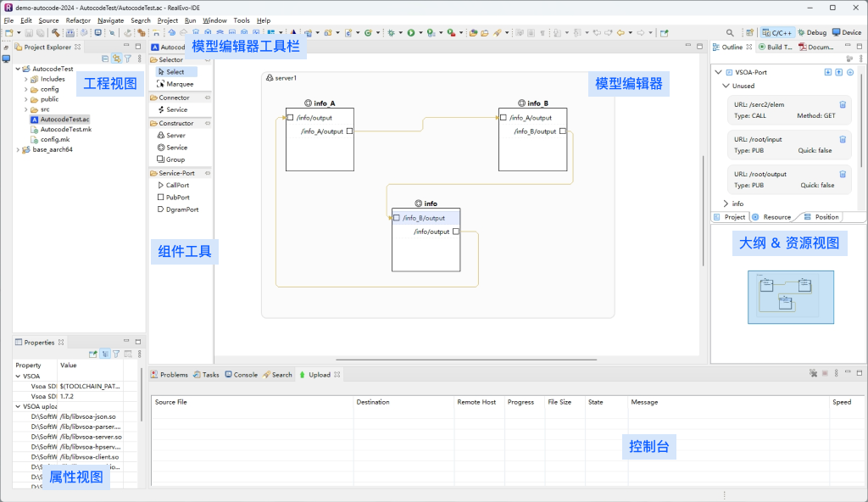Image resolution: width=868 pixels, height=502 pixels.
Task: Click the Project Explorer filter funnel icon
Action: (128, 59)
